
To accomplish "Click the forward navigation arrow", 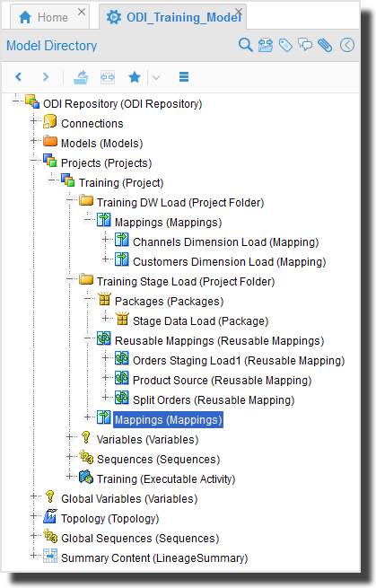I will (x=46, y=77).
